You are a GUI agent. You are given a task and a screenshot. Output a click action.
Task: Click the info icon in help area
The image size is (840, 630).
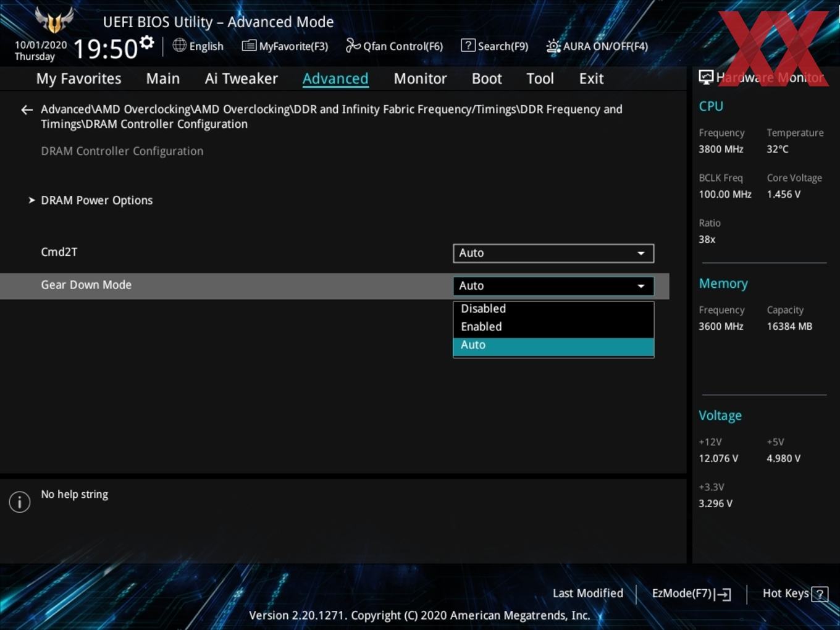tap(20, 502)
